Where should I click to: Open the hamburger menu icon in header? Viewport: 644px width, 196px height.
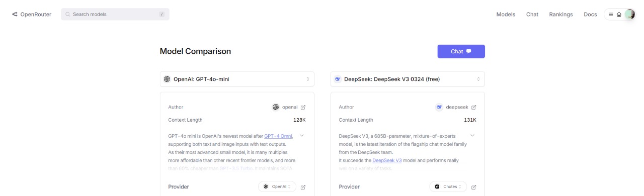click(611, 15)
